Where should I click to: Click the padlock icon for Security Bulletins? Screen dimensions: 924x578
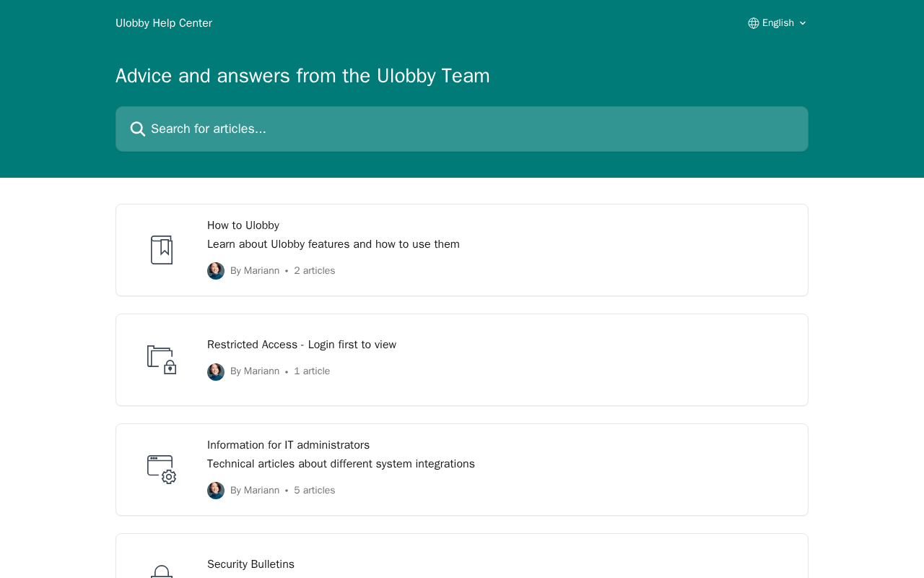click(162, 571)
